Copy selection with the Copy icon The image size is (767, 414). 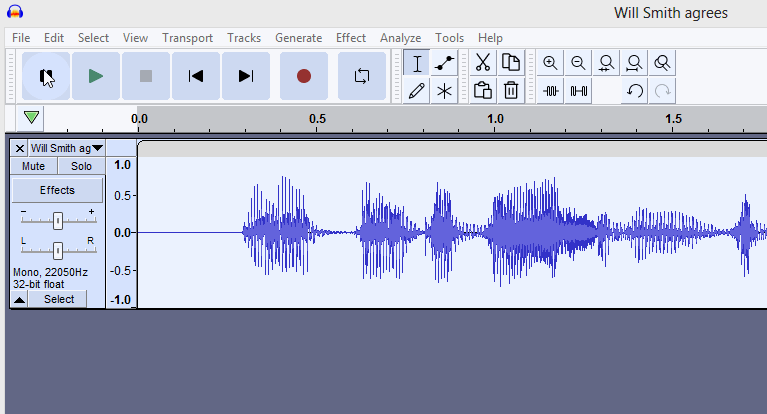[511, 63]
